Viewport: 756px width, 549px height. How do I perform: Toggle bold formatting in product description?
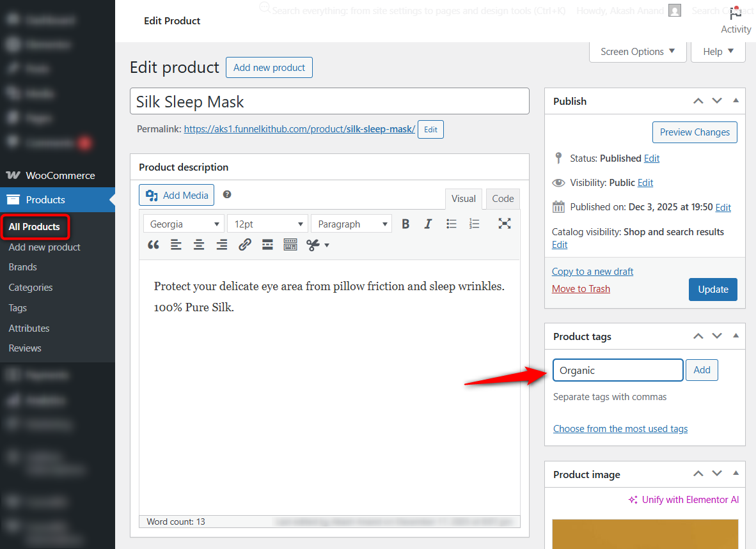[406, 223]
